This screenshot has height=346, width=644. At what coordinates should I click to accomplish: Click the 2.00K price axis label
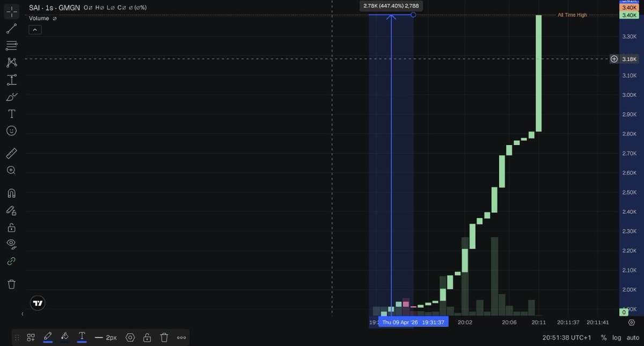point(629,290)
